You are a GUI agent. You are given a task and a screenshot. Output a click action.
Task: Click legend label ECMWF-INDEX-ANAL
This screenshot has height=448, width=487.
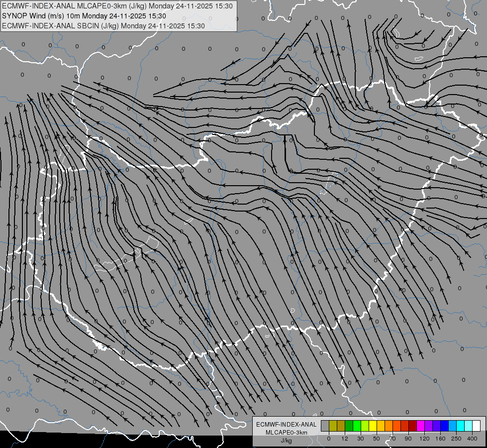pos(287,425)
